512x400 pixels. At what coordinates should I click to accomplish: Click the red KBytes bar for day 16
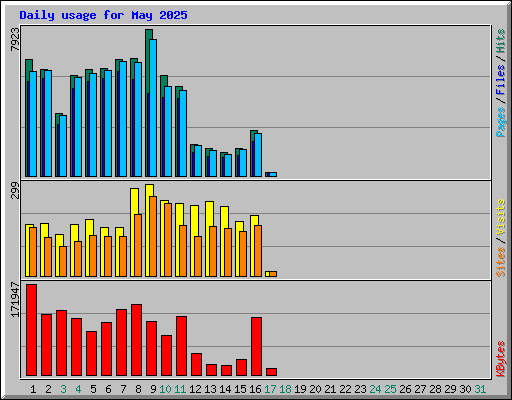(256, 347)
